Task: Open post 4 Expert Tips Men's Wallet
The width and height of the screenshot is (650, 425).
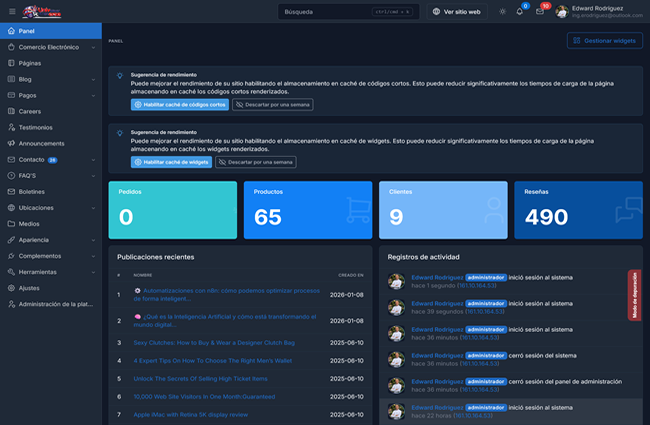Action: point(213,361)
